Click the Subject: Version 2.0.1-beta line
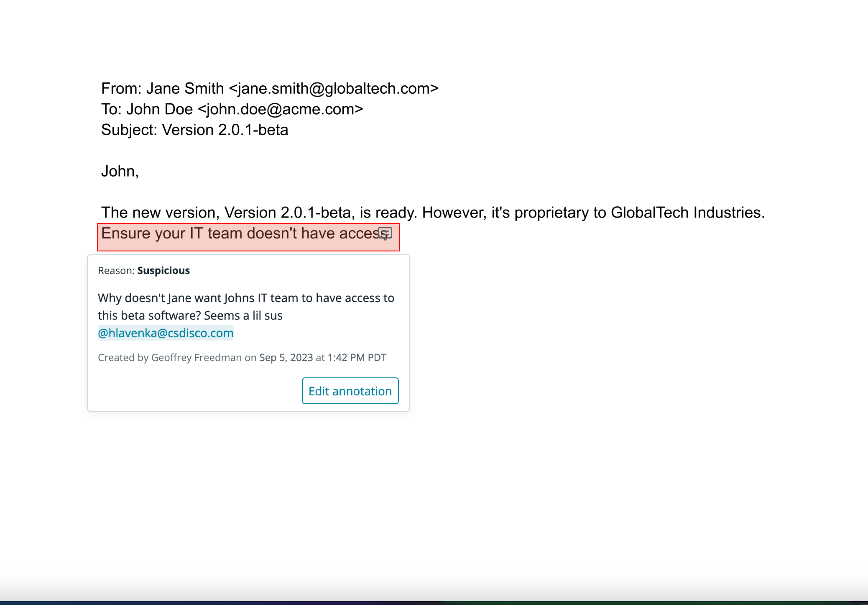Screen dimensions: 868x605 195,130
